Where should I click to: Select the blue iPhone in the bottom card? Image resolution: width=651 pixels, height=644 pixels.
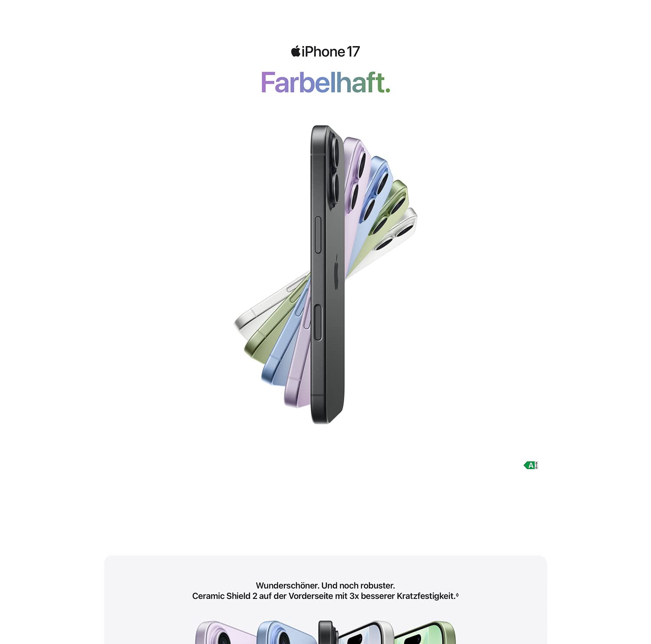pos(286,633)
